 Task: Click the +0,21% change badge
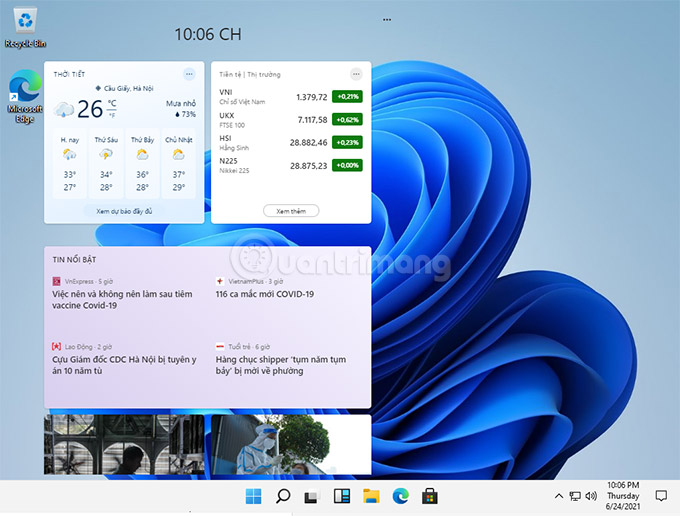[x=347, y=96]
